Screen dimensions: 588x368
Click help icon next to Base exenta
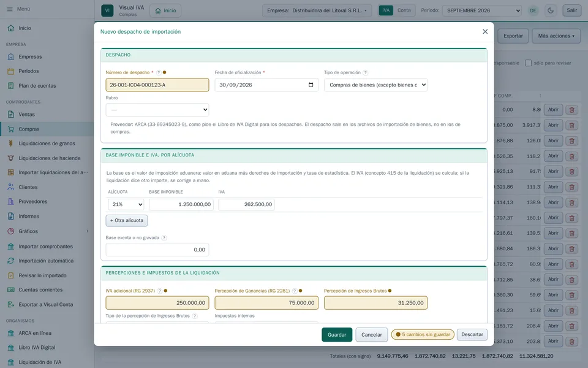[164, 238]
